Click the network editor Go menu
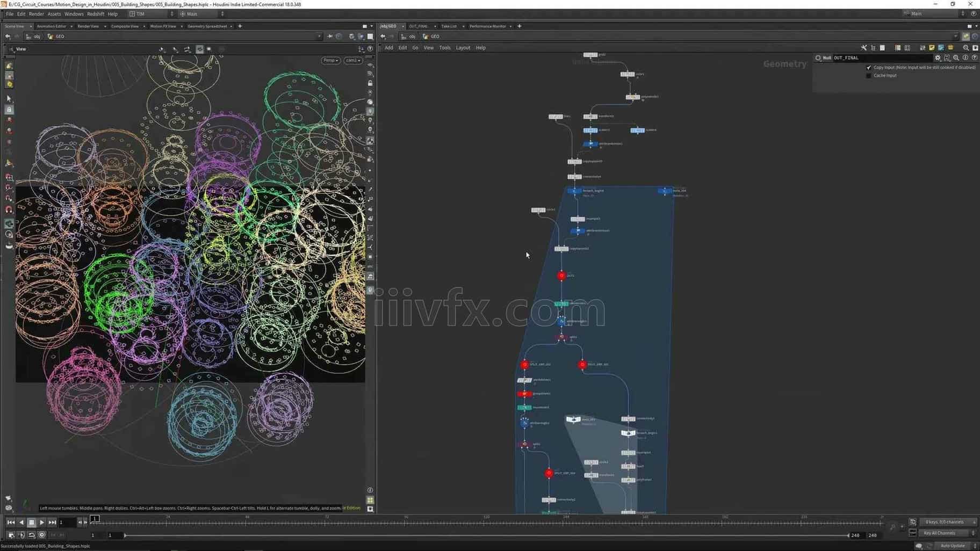The height and width of the screenshot is (551, 980). 415,48
